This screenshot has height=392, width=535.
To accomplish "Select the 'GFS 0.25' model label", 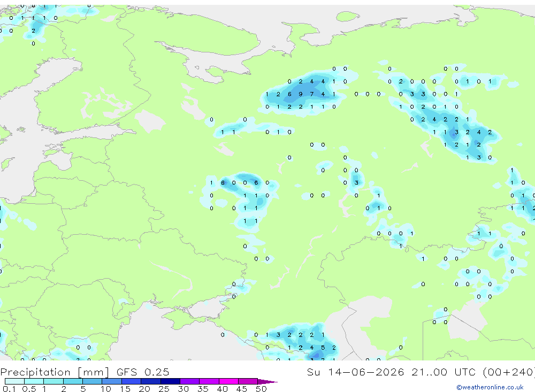I will [x=143, y=372].
